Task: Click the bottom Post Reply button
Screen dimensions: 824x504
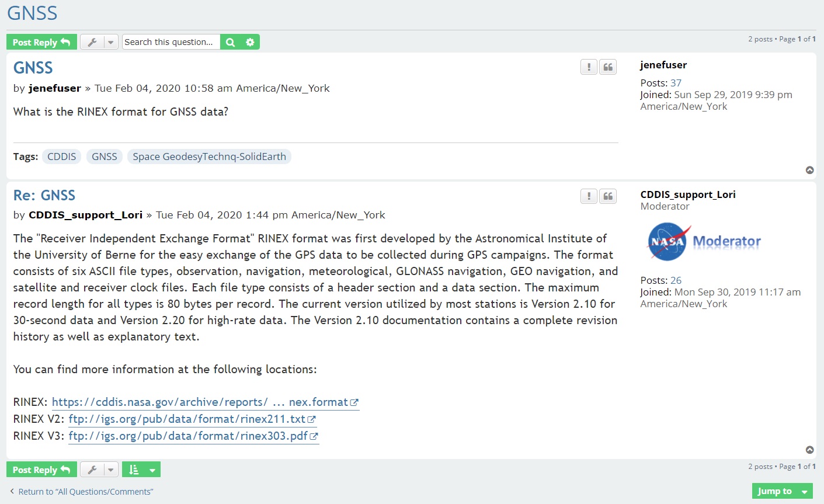Action: pos(41,470)
